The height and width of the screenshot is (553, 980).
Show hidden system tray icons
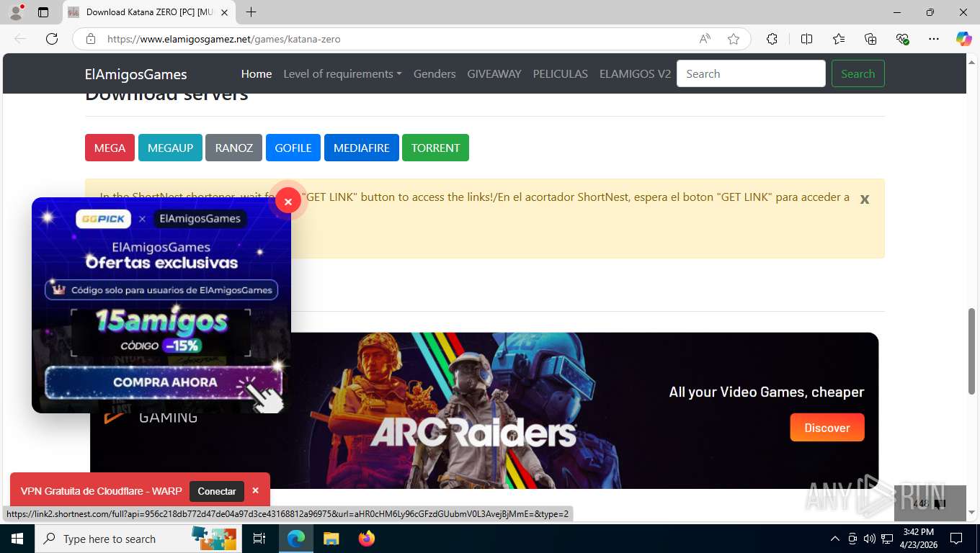835,539
